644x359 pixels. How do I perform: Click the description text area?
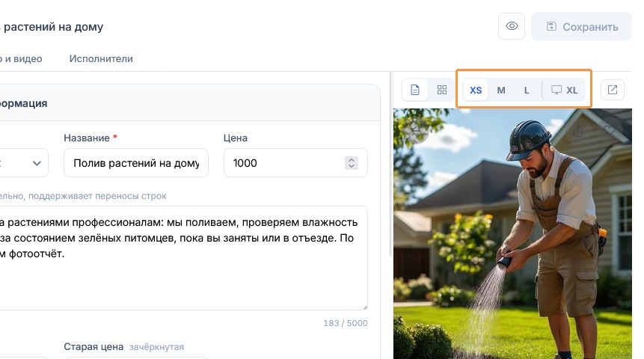point(183,258)
